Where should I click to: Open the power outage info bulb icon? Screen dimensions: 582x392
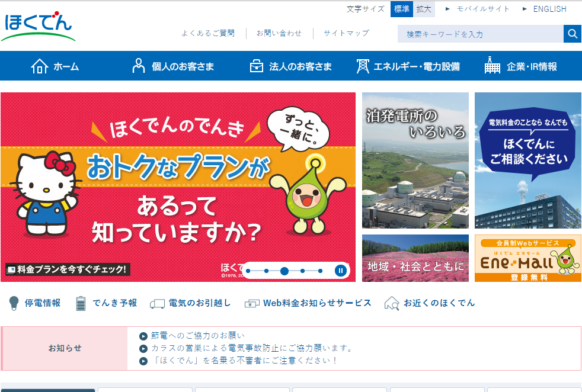tap(14, 303)
